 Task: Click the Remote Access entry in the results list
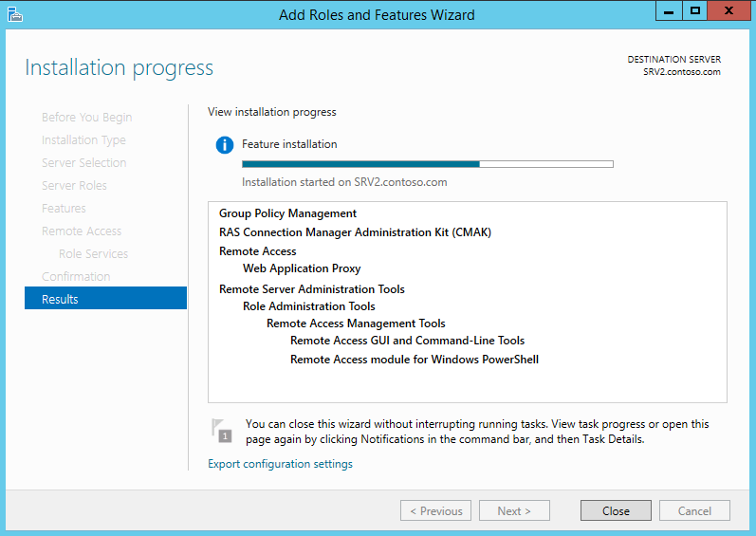point(257,251)
